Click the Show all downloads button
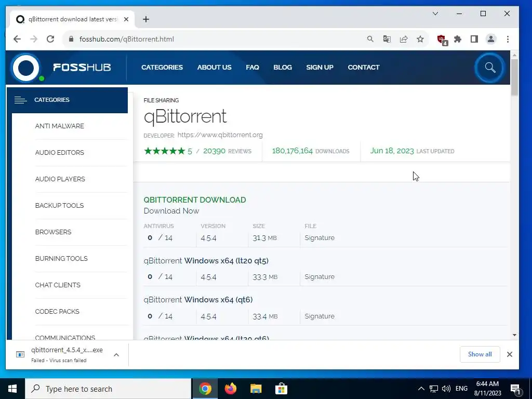 480,354
